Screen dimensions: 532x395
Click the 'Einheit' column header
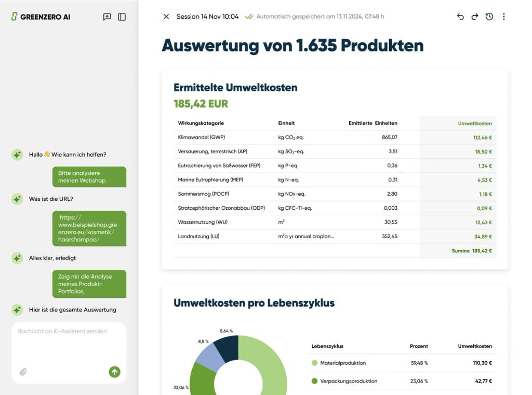286,123
